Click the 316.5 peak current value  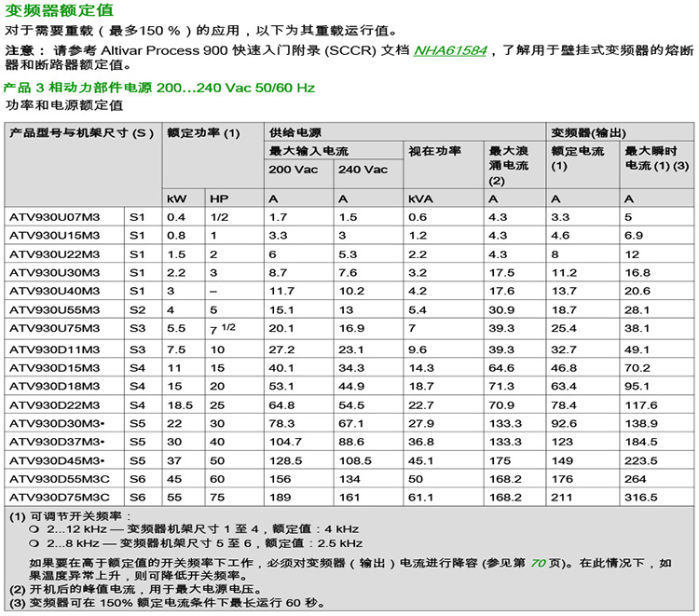640,497
